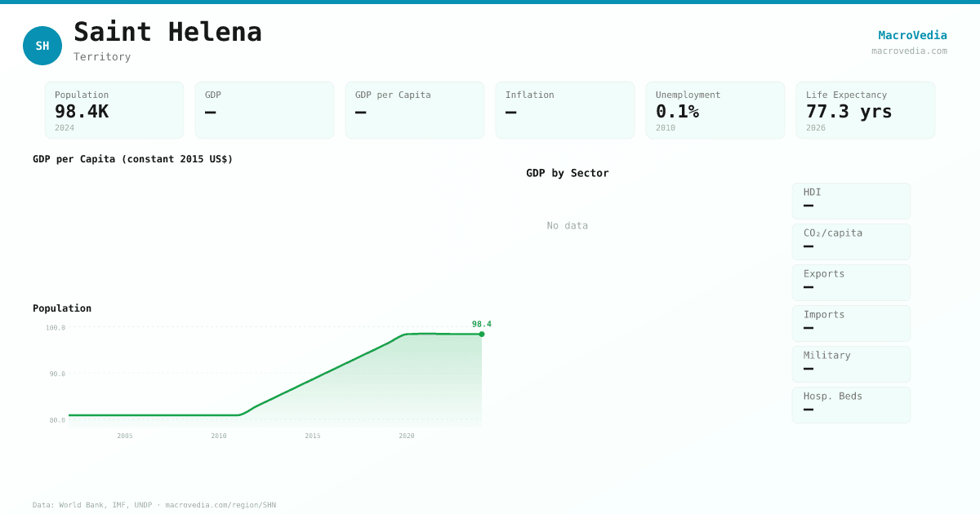Click the Inflation stat card
This screenshot has width=980, height=514.
565,110
